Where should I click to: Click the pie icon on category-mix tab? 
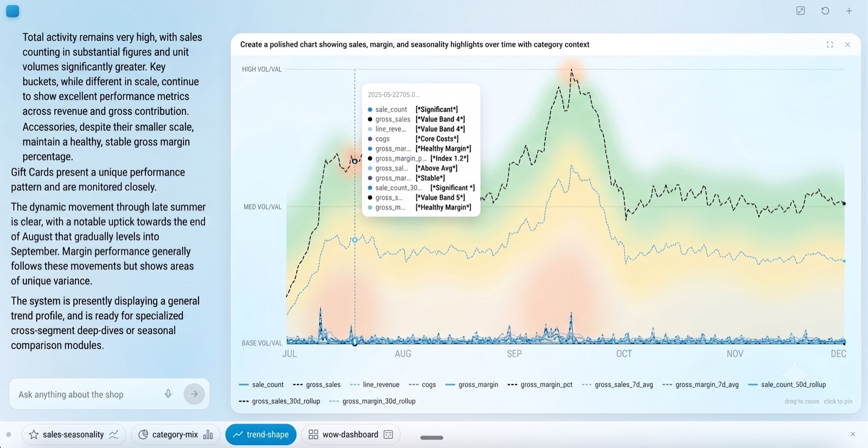(143, 434)
